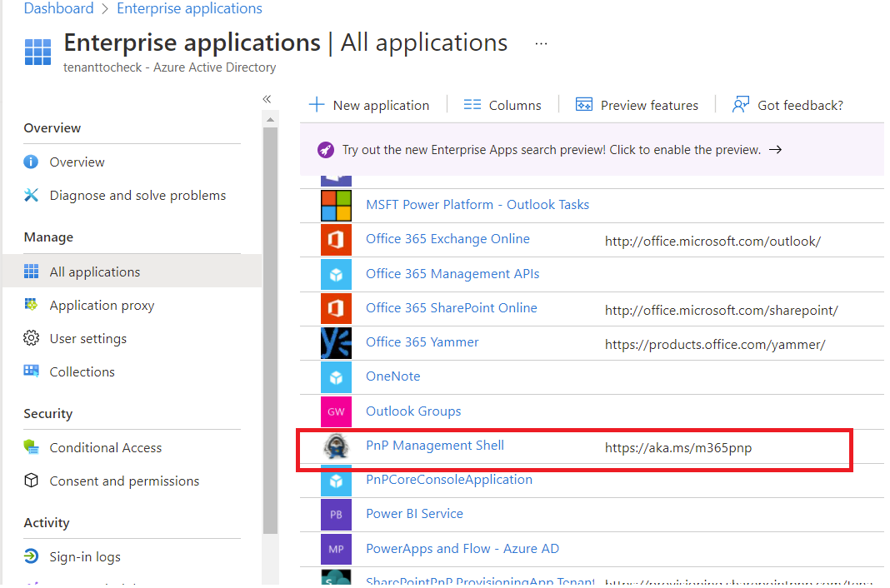Open the https://aka.ms/m365pnp link
890x588 pixels.
tap(667, 447)
